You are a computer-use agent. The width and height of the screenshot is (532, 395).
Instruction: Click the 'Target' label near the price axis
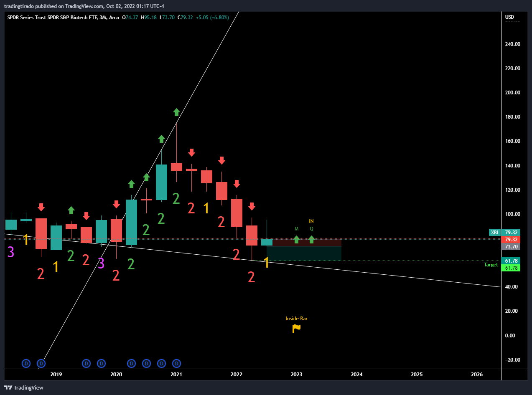(x=491, y=265)
